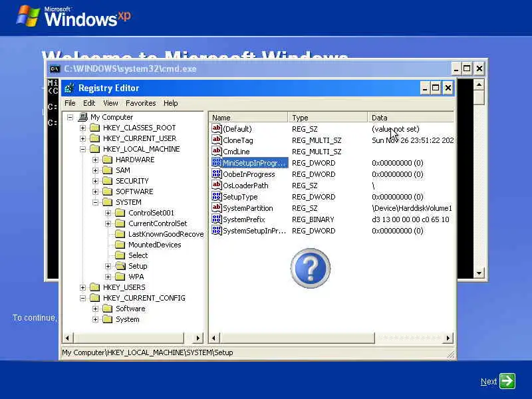Click the blue question mark help icon
The width and height of the screenshot is (532, 399).
(311, 269)
